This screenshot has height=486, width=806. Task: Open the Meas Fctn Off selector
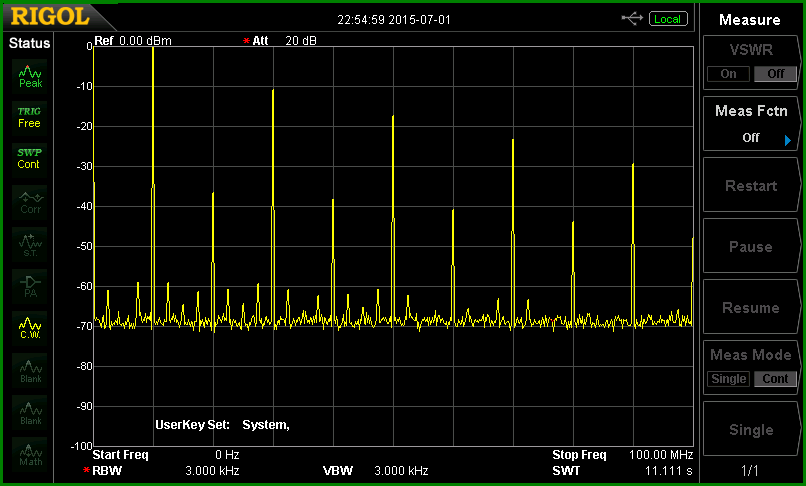751,124
